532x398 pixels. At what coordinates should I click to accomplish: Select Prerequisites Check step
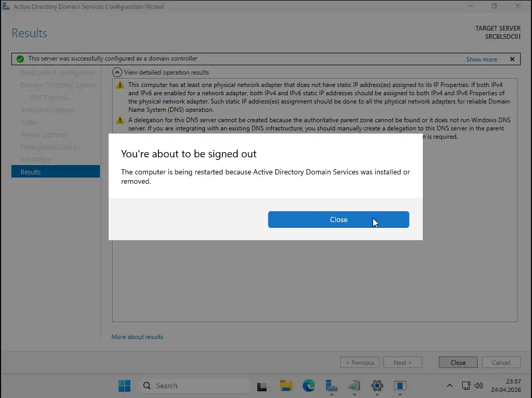(x=49, y=148)
